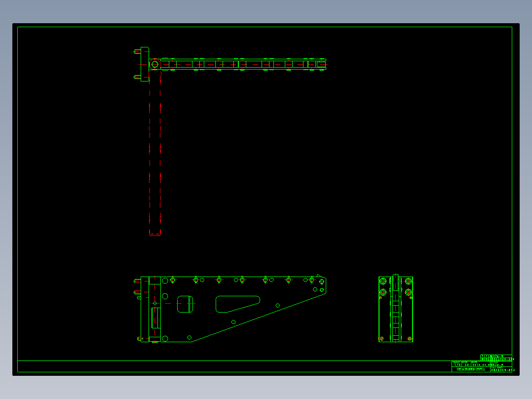Image resolution: width=532 pixels, height=399 pixels.
Task: Click the rounded rectangular cutout in front view
Action: [185, 304]
